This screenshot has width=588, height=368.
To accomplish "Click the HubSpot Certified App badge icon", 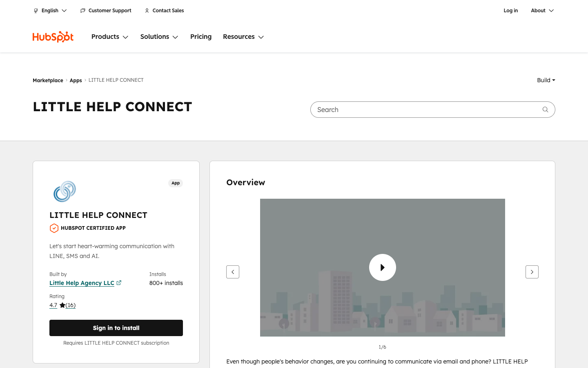I will pyautogui.click(x=54, y=228).
